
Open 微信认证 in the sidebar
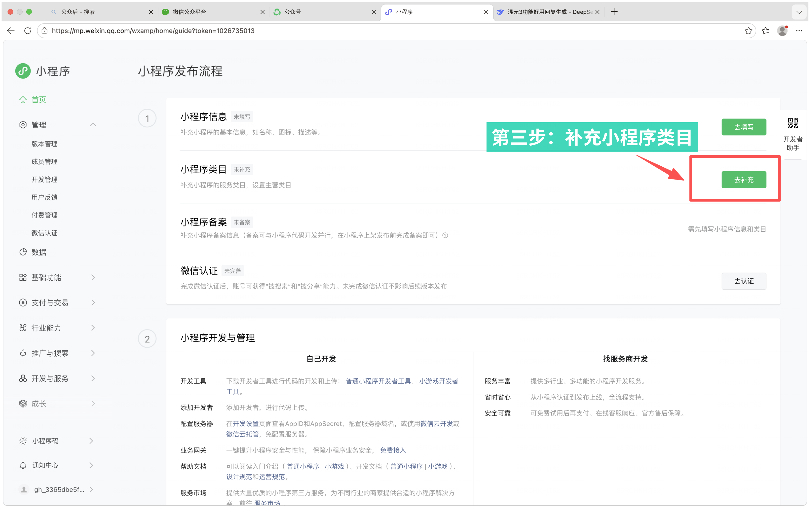click(x=44, y=233)
